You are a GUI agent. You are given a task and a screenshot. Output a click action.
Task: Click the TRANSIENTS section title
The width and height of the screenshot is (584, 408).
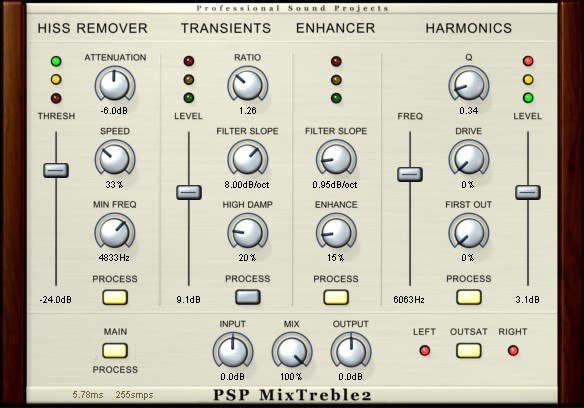pyautogui.click(x=226, y=28)
